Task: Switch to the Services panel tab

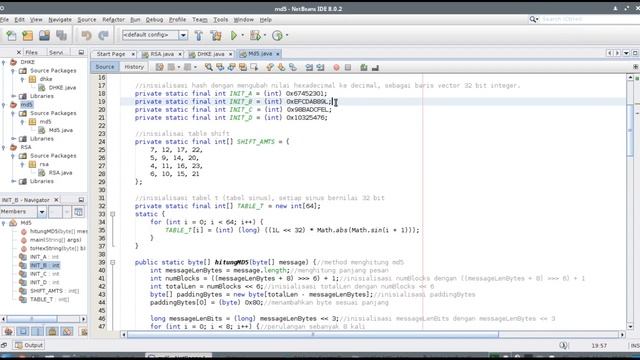Action: click(x=56, y=52)
